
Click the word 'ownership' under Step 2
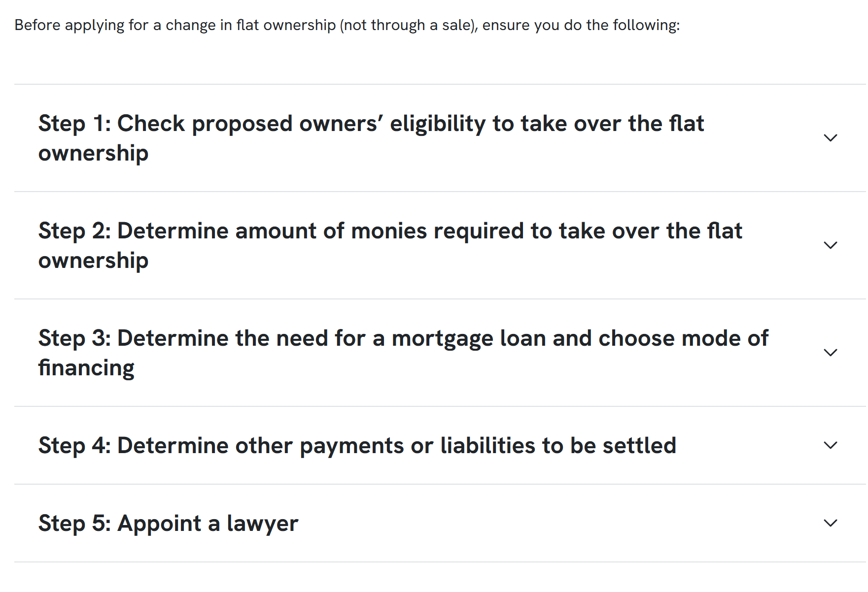tap(94, 261)
